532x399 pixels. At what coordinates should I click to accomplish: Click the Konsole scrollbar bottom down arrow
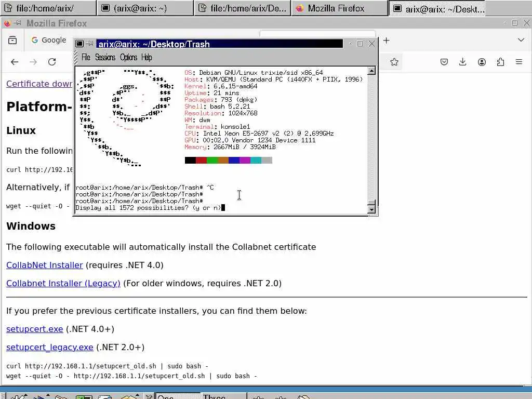pyautogui.click(x=371, y=210)
